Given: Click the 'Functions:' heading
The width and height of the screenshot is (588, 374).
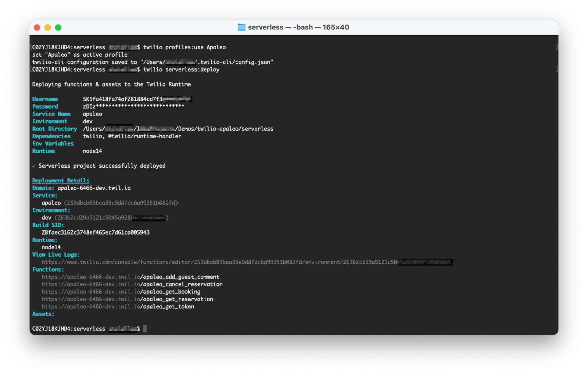Looking at the screenshot, I should pos(48,270).
